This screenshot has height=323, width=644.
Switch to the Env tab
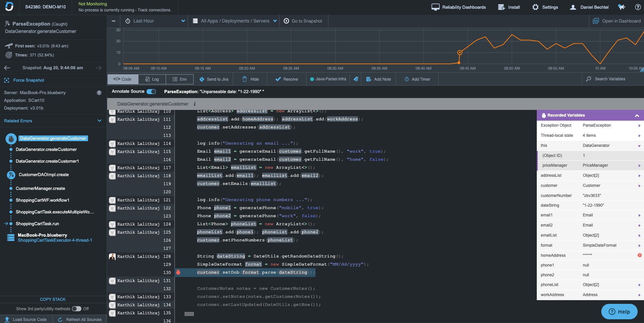179,79
